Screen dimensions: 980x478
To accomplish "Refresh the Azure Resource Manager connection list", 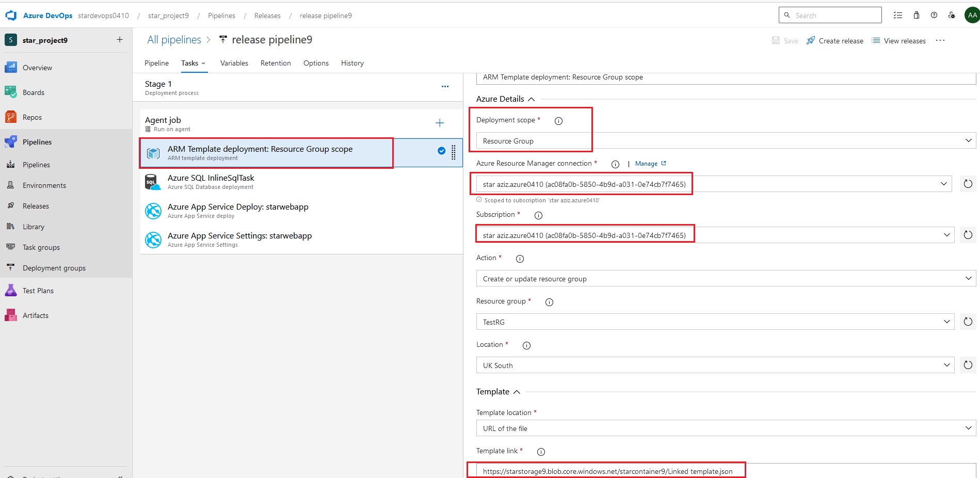I will coord(968,184).
